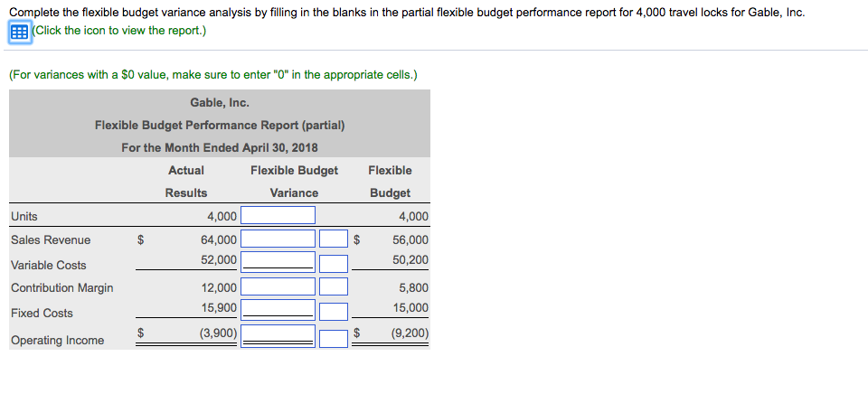Click the 'Contribution Margin' row label

pos(62,287)
